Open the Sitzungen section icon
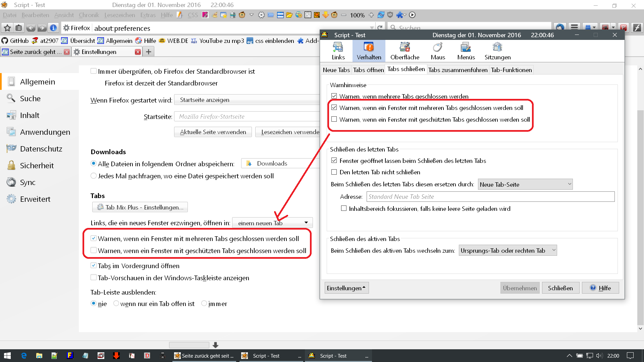Viewport: 644px width, 362px height. (497, 47)
